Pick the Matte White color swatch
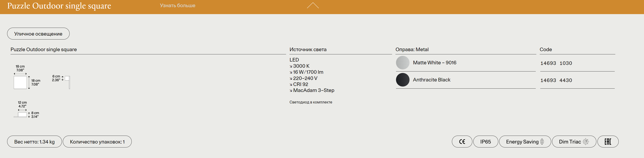This screenshot has height=158, width=644. 403,63
